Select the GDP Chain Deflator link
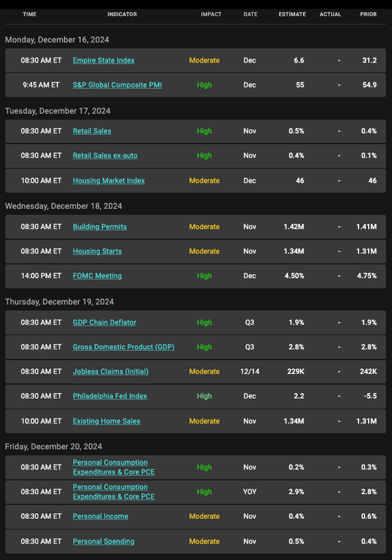Image resolution: width=392 pixels, height=560 pixels. tap(104, 322)
